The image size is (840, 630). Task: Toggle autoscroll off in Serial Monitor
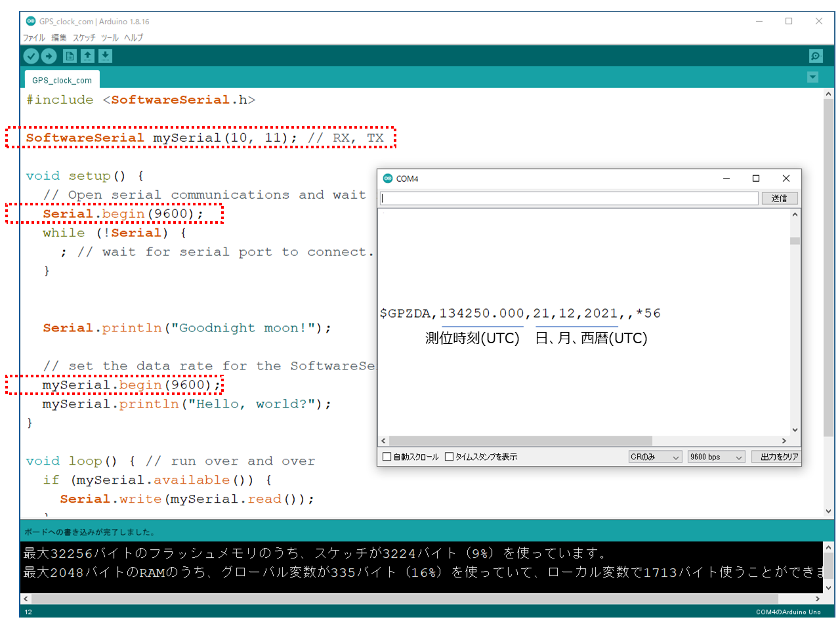tap(387, 456)
